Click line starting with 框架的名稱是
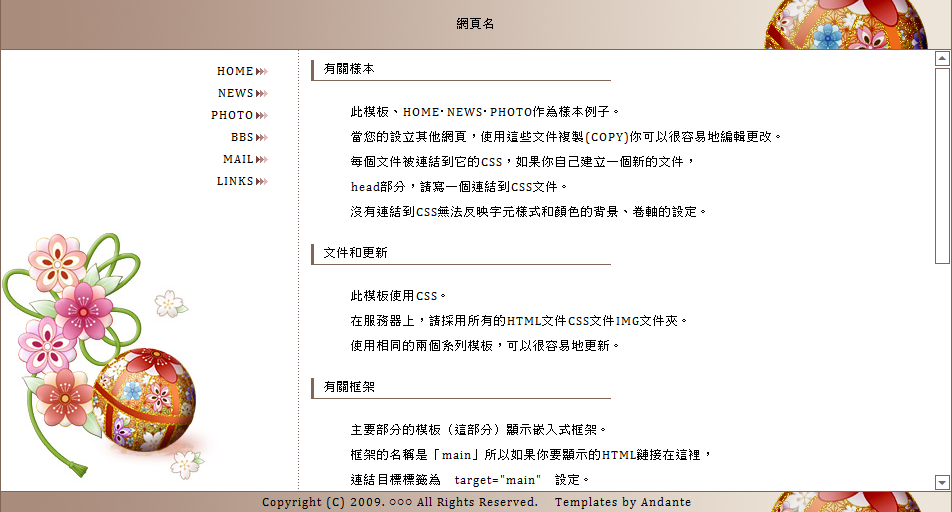The height and width of the screenshot is (512, 952). click(x=531, y=455)
